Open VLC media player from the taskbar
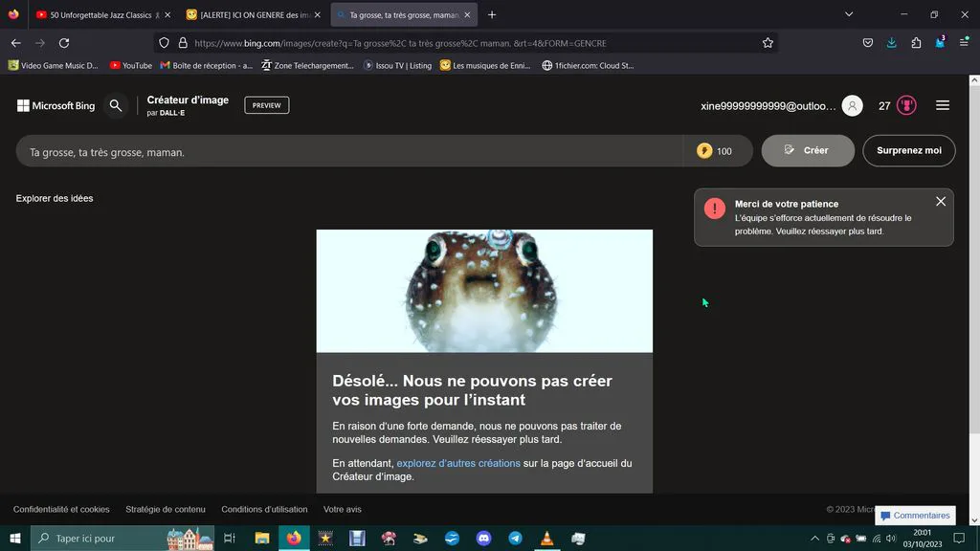The height and width of the screenshot is (551, 980). point(546,538)
